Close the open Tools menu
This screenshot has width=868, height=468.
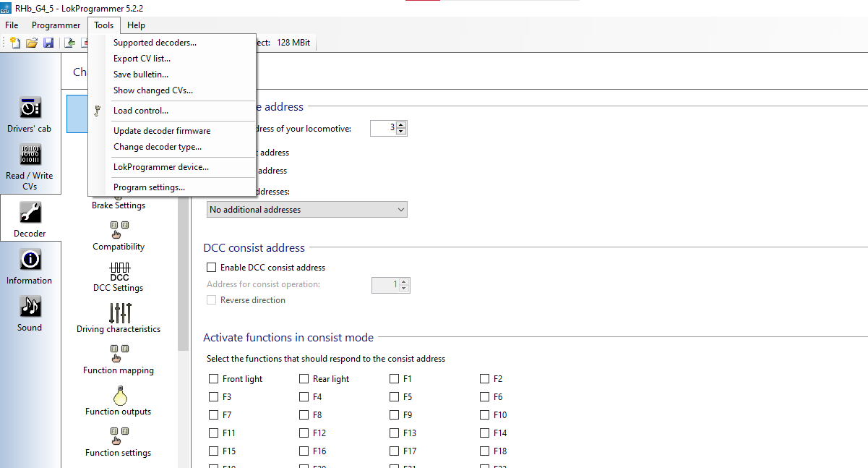(103, 25)
